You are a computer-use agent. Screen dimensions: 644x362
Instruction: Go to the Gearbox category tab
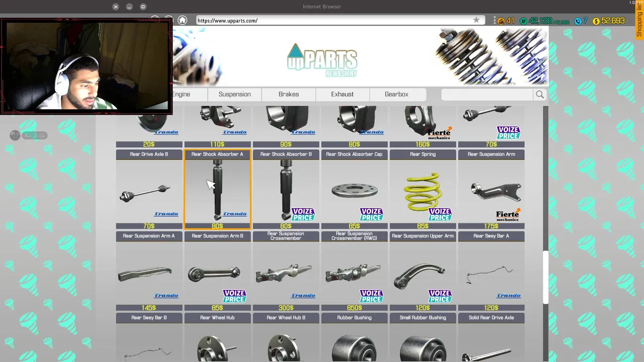pyautogui.click(x=397, y=95)
